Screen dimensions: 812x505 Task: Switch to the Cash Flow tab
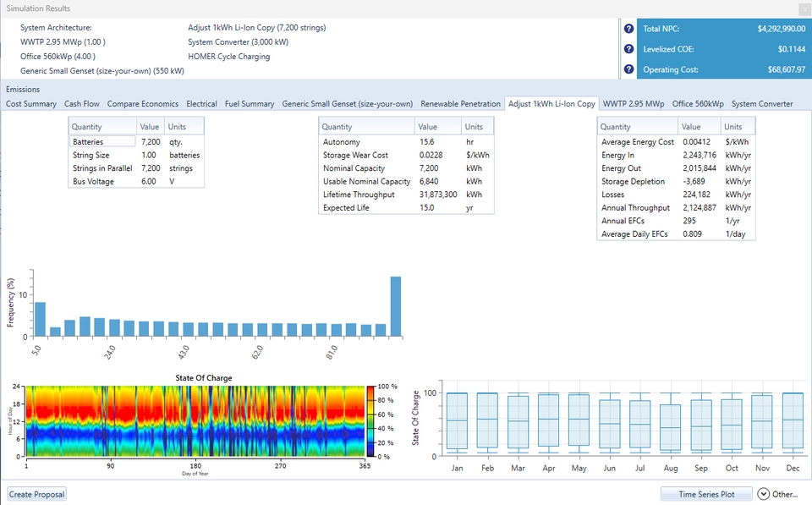click(82, 104)
